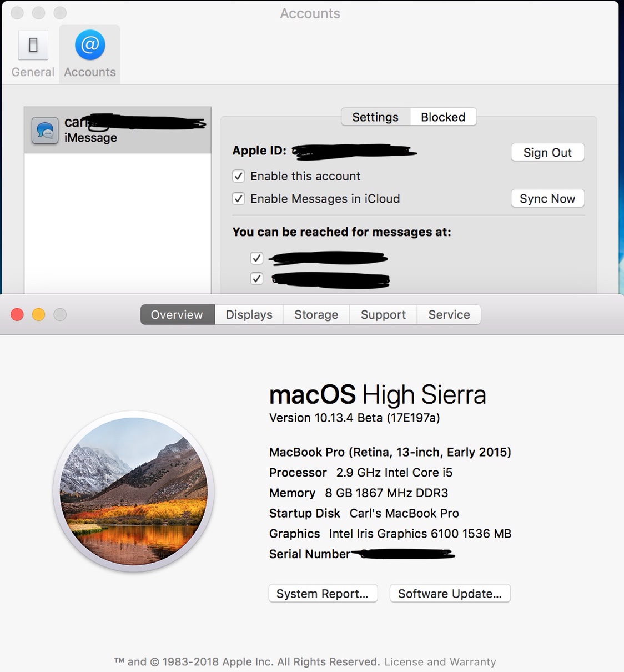Image resolution: width=624 pixels, height=672 pixels.
Task: Select the iMessage account speech bubble icon
Action: pyautogui.click(x=45, y=131)
